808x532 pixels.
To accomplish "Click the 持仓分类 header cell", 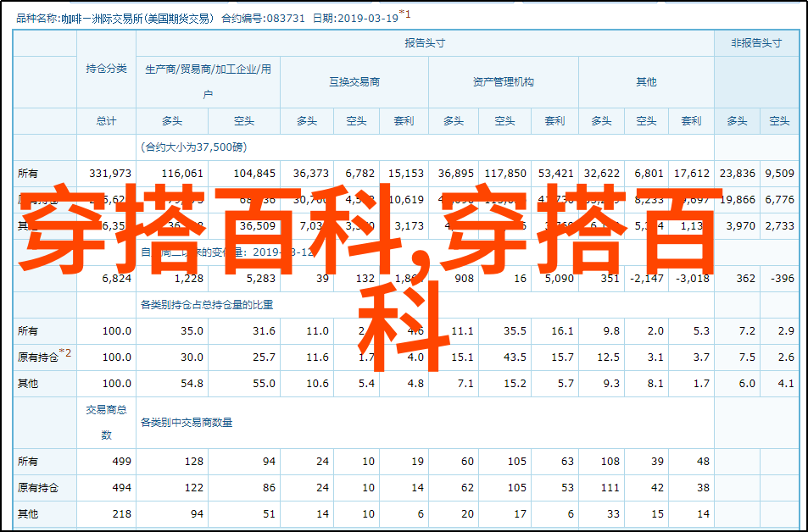I will pyautogui.click(x=106, y=69).
